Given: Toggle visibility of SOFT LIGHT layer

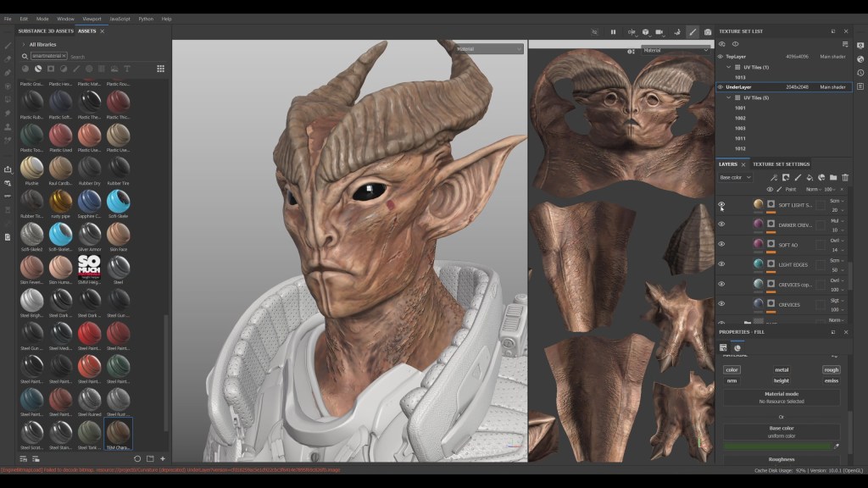Looking at the screenshot, I should pyautogui.click(x=721, y=205).
